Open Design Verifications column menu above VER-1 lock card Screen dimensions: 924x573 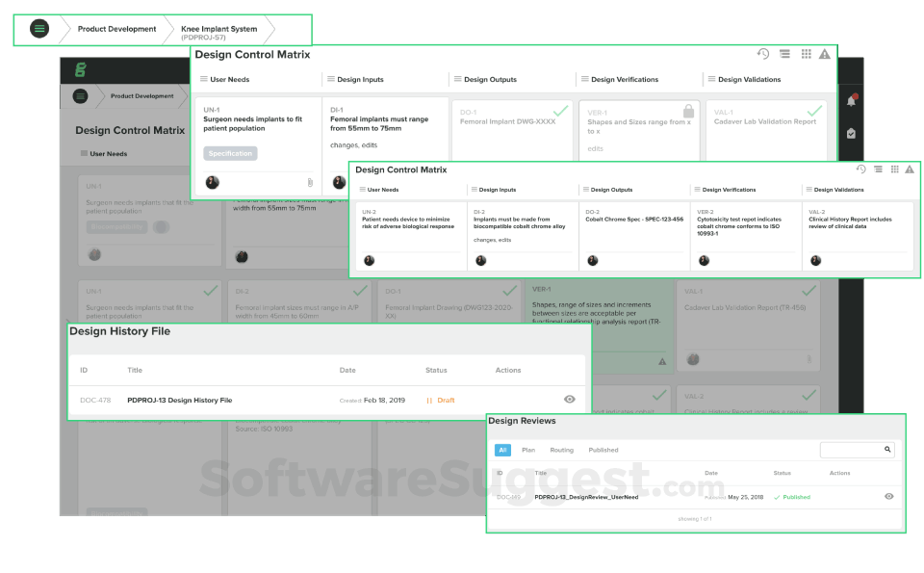[x=584, y=79]
